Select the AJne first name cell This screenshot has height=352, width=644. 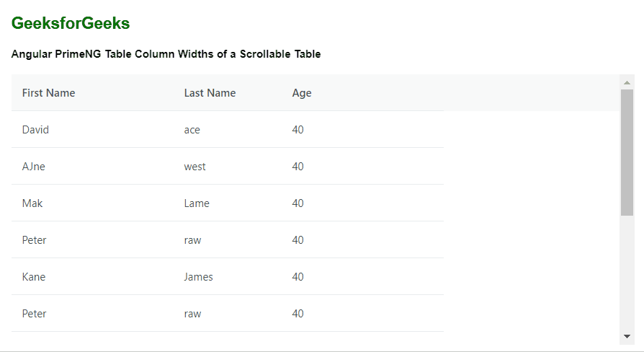(x=92, y=166)
